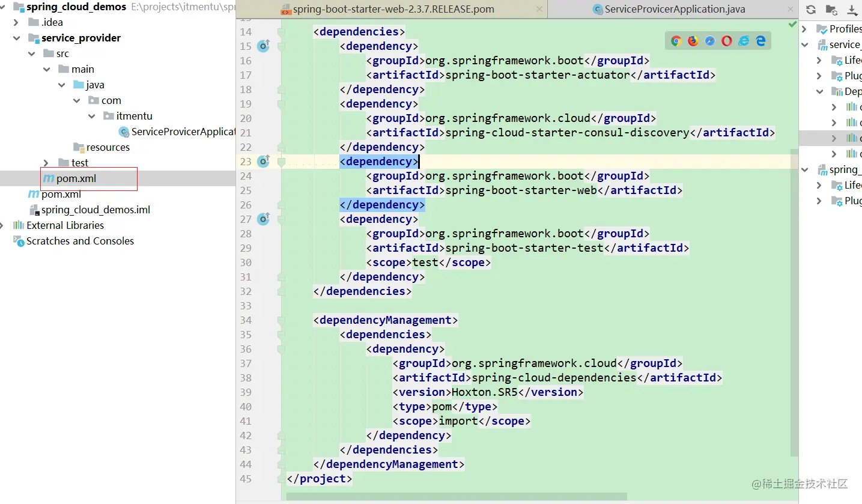Click Profiles folder icon in Maven panel
This screenshot has width=862, height=504.
pos(821,29)
